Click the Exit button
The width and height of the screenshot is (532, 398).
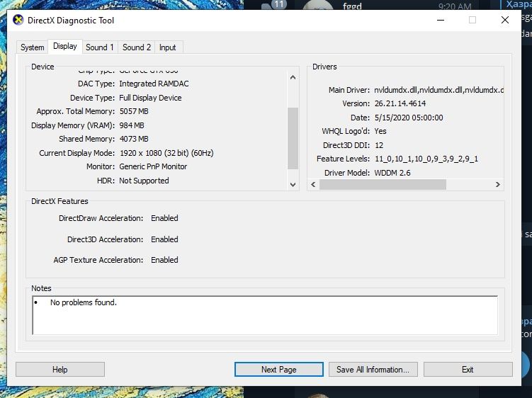pos(468,369)
